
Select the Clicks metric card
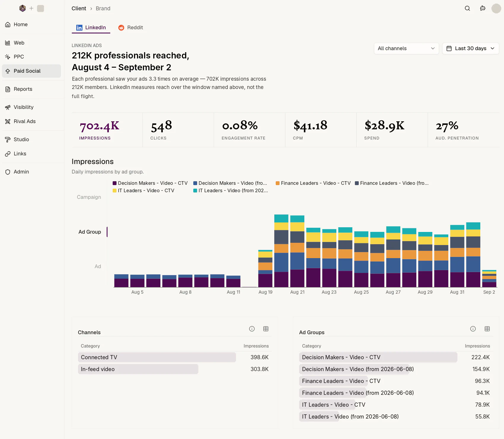tap(178, 130)
